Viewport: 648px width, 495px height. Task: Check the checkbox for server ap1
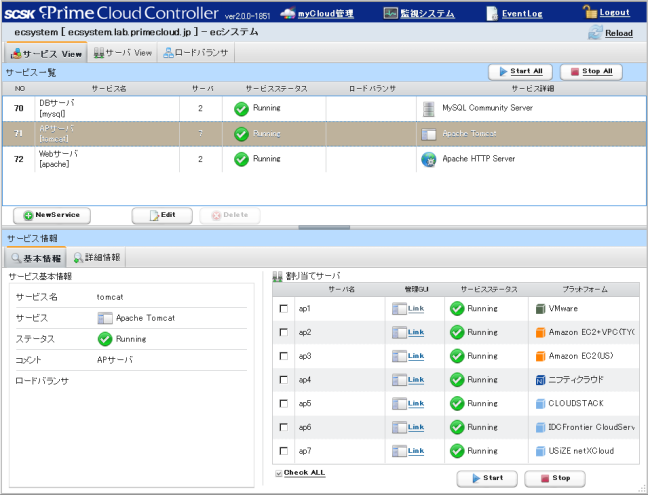(284, 308)
